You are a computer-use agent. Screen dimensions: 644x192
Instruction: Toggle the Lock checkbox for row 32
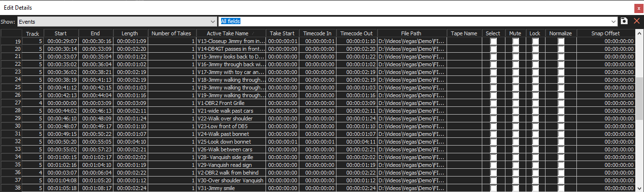click(535, 142)
